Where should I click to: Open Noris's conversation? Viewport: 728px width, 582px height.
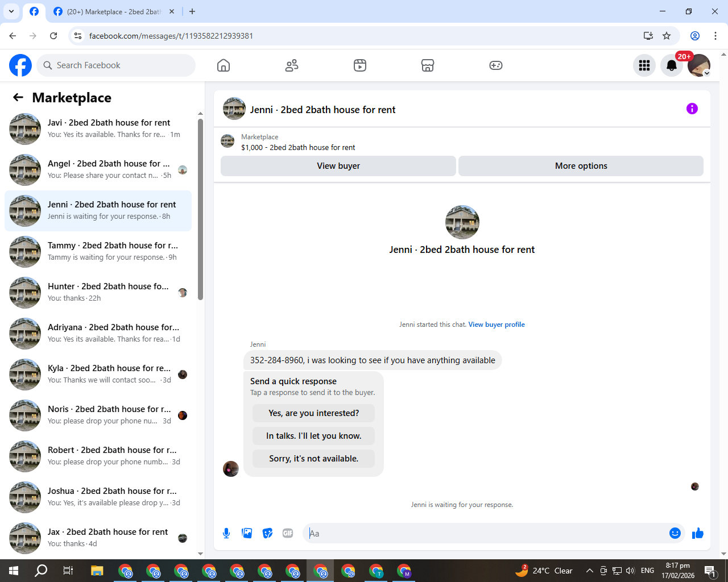[x=98, y=415]
